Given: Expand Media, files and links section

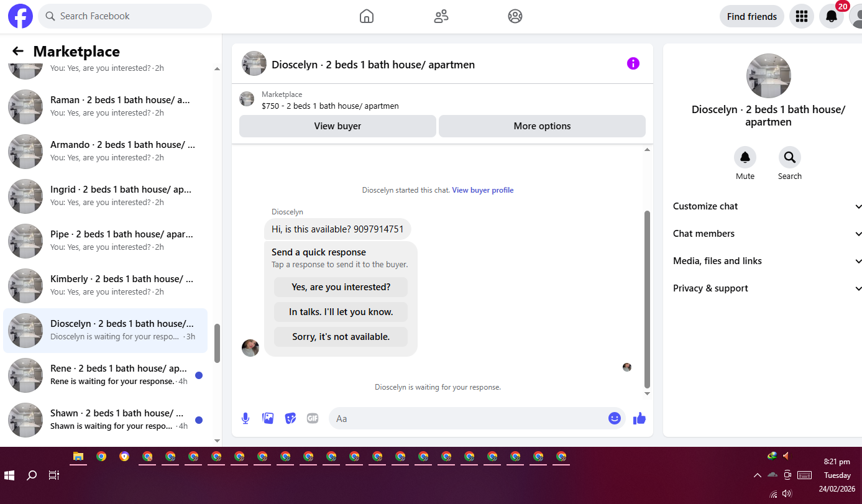Looking at the screenshot, I should [x=768, y=261].
